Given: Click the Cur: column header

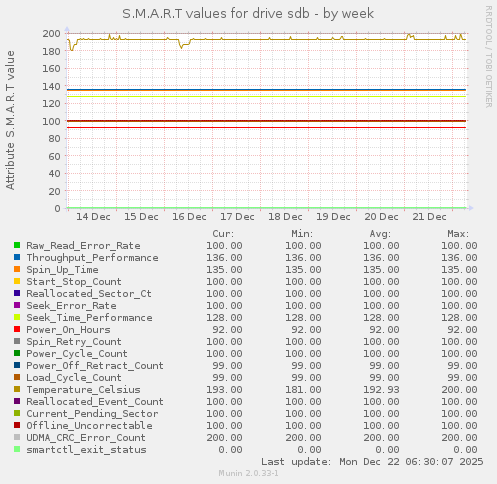Looking at the screenshot, I should click(x=223, y=234).
